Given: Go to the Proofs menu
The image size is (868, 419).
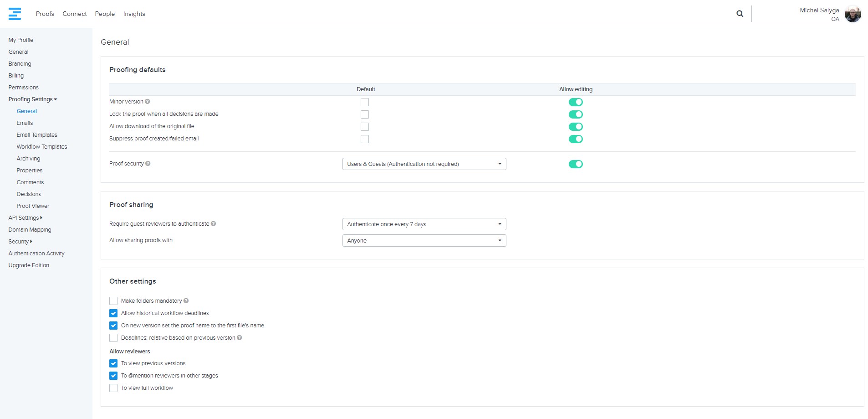Looking at the screenshot, I should coord(45,14).
